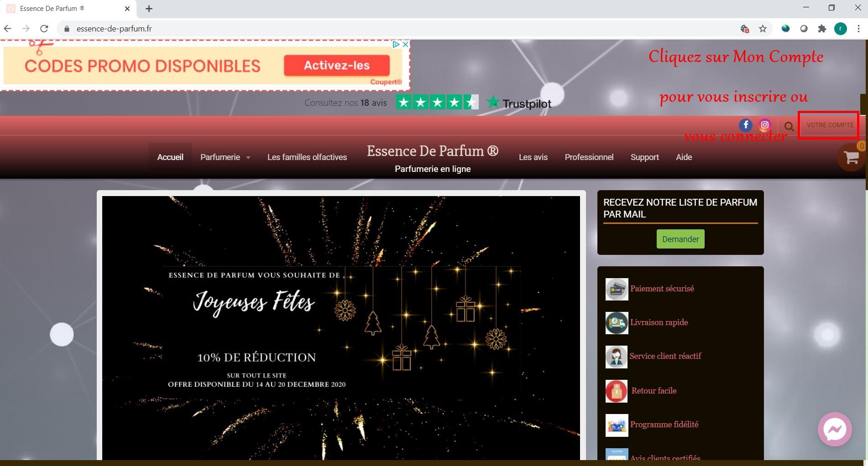Screen dimensions: 868x466
Task: Open Les avis menu item
Action: 533,157
